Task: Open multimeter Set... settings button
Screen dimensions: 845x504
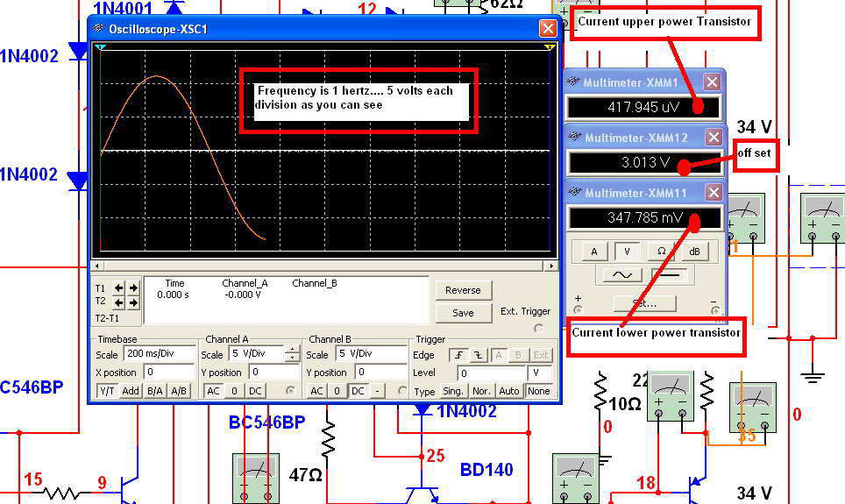Action: coord(644,303)
